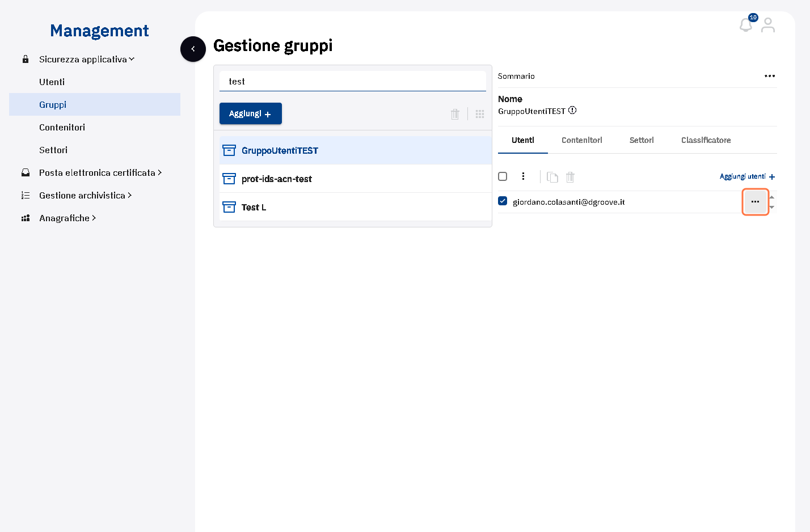Switch to grid view icon in group list
This screenshot has width=810, height=532.
point(480,114)
